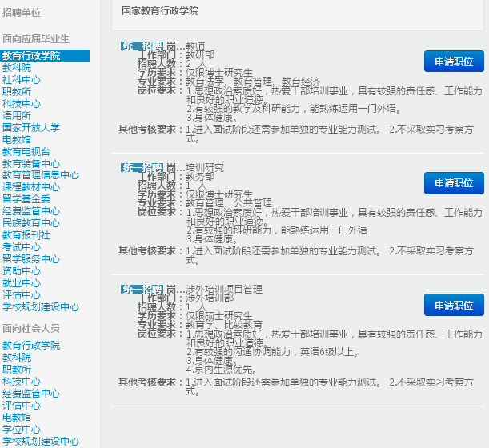Apply for the 培训研究 position in 教务部

point(454,183)
